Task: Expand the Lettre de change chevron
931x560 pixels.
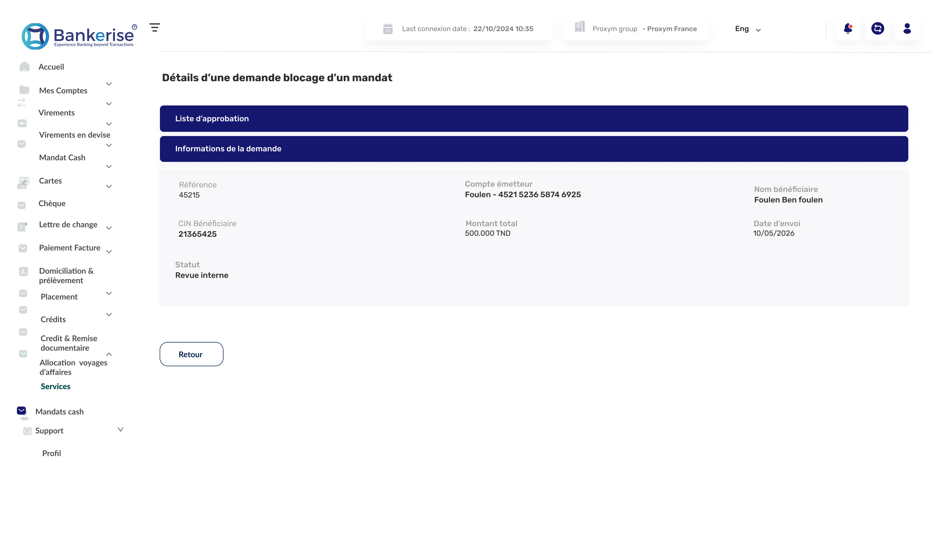Action: pyautogui.click(x=109, y=228)
